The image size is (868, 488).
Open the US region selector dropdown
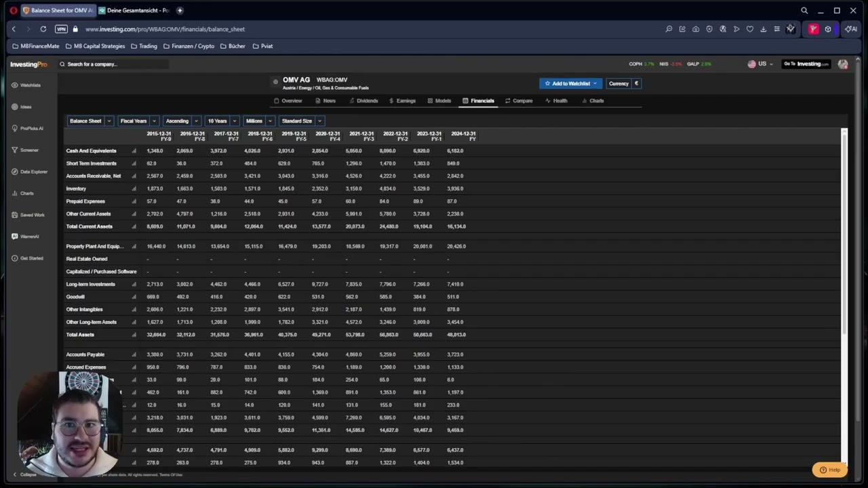click(x=760, y=64)
